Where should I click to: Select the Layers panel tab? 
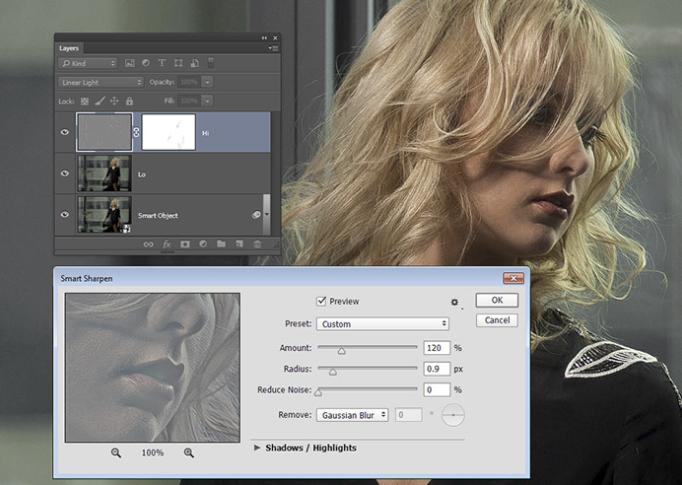(69, 48)
